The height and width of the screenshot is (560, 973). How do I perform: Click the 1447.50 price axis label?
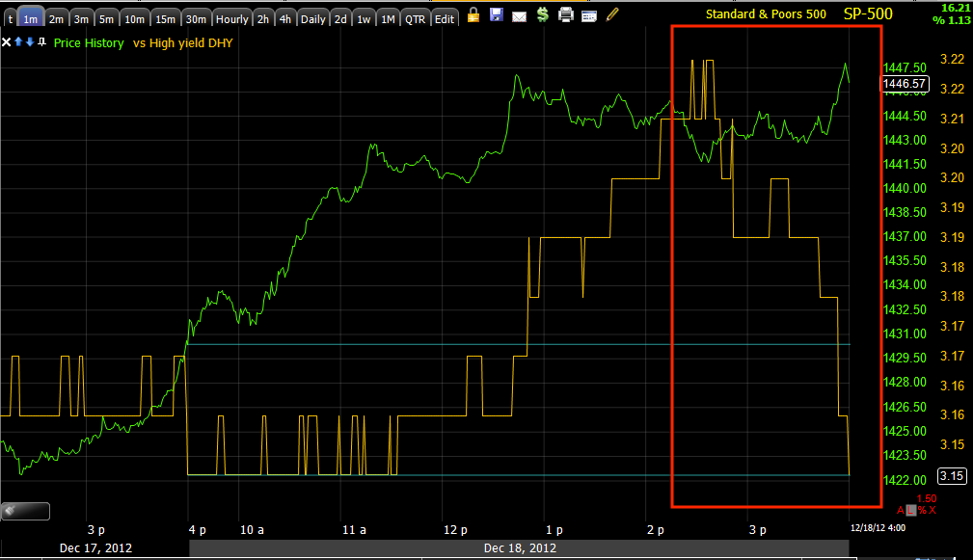(905, 67)
